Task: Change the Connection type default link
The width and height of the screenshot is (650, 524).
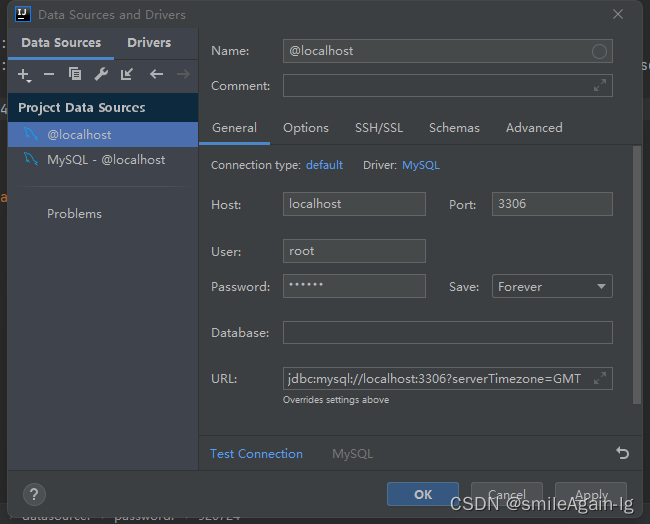Action: 324,165
